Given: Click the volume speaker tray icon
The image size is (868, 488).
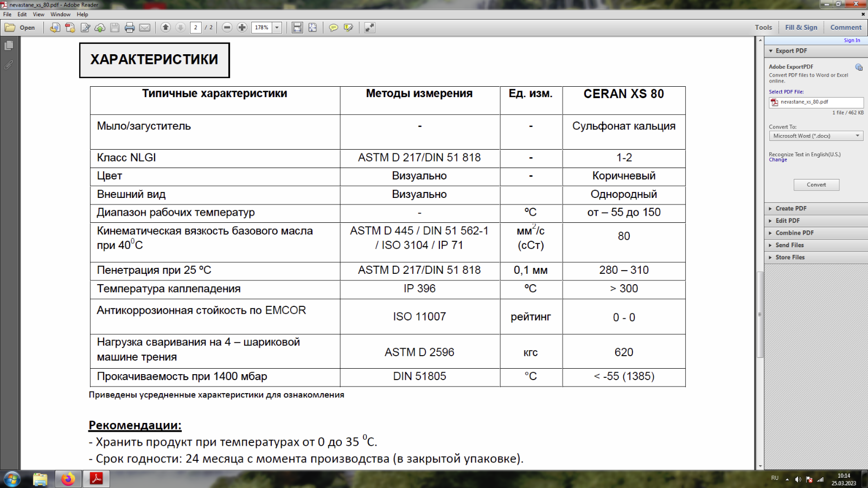Looking at the screenshot, I should (798, 479).
